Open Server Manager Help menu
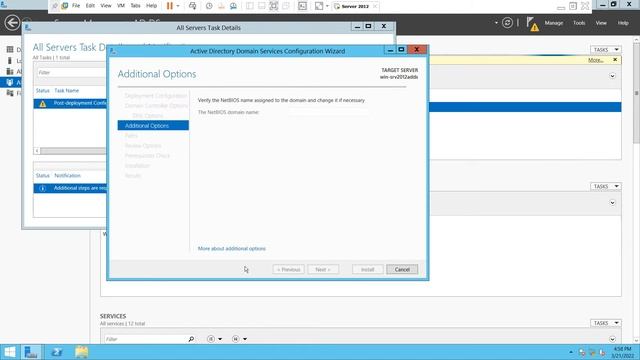 [623, 23]
